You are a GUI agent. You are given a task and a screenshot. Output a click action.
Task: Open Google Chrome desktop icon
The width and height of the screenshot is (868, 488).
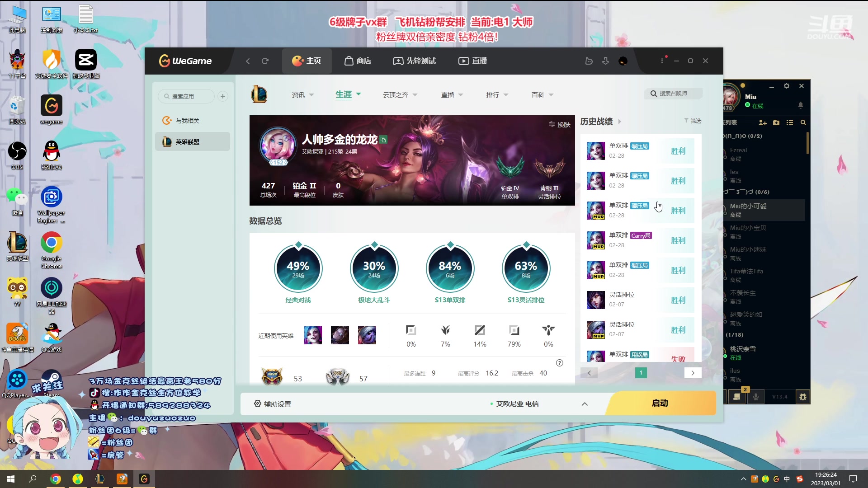pyautogui.click(x=52, y=250)
